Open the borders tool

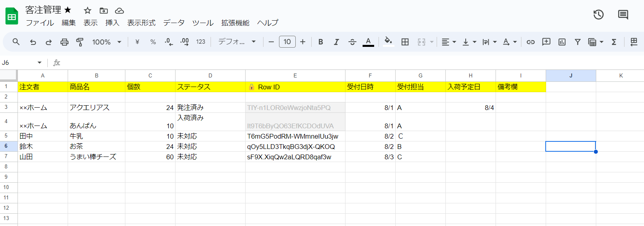point(405,42)
